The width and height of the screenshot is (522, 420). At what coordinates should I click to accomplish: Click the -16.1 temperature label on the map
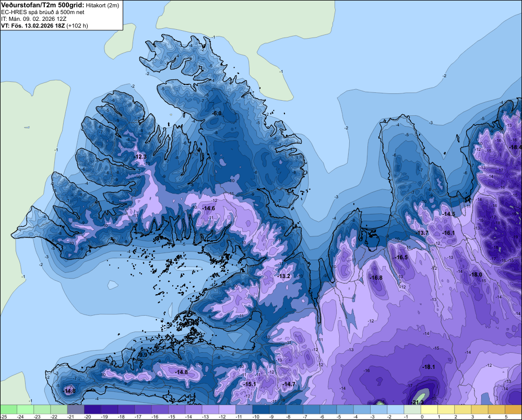[x=448, y=233]
